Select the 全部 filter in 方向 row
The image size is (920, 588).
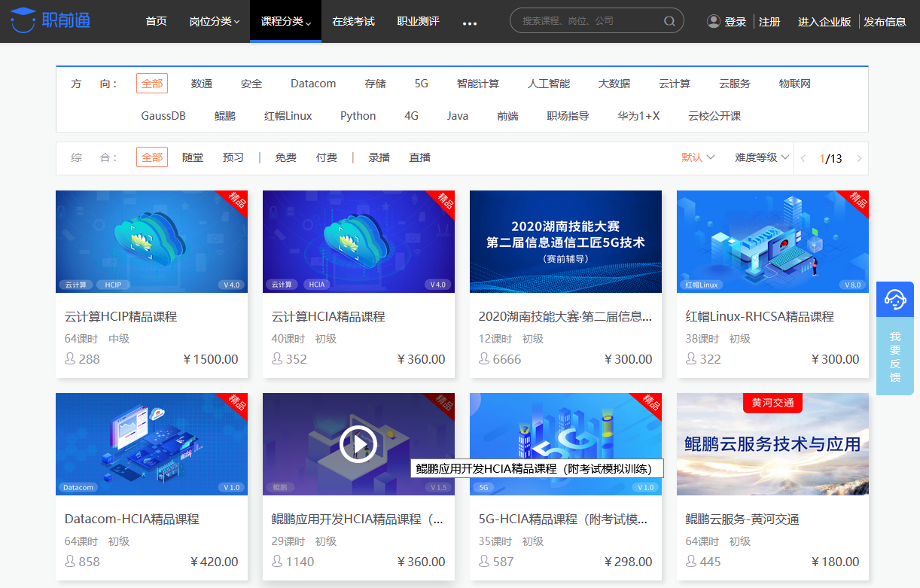(x=152, y=84)
